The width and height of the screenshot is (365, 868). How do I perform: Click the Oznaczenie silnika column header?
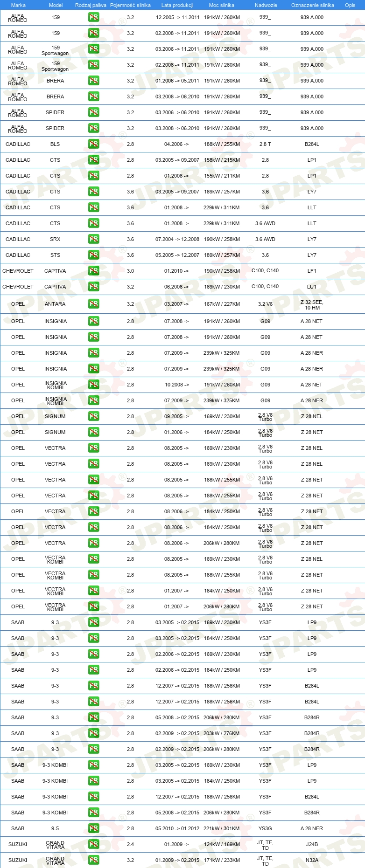point(313,5)
